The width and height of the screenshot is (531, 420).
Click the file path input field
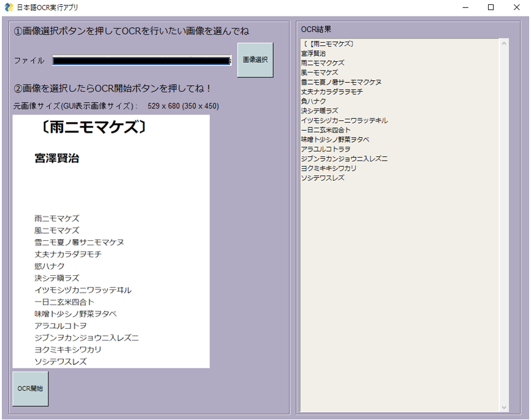(142, 61)
